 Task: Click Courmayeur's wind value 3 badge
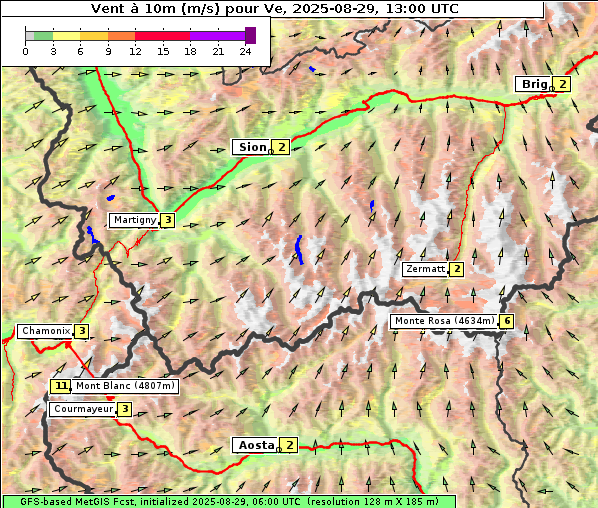(125, 409)
